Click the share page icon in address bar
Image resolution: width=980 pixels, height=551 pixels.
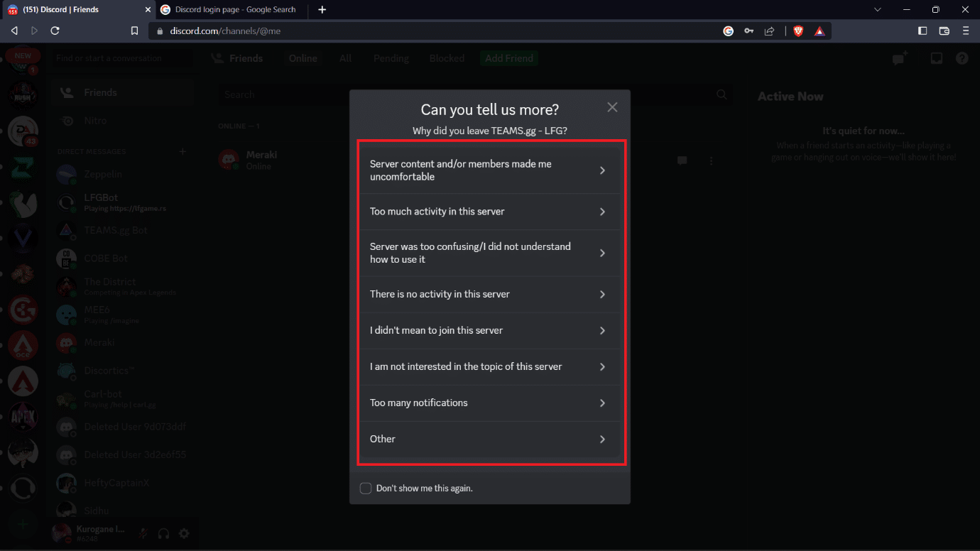(769, 31)
